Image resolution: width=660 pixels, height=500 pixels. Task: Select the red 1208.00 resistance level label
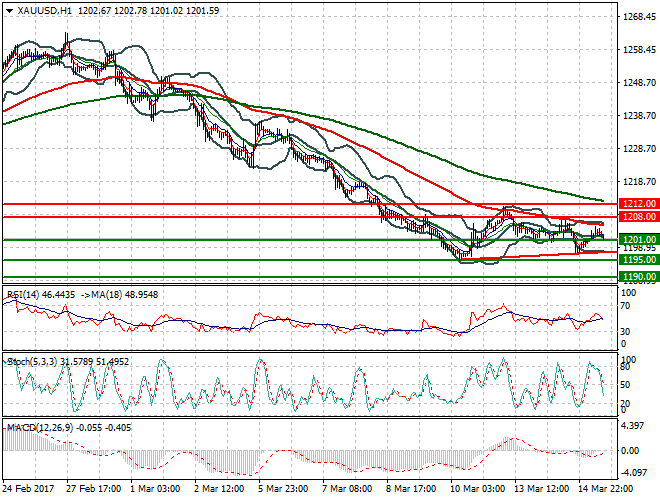pyautogui.click(x=635, y=217)
